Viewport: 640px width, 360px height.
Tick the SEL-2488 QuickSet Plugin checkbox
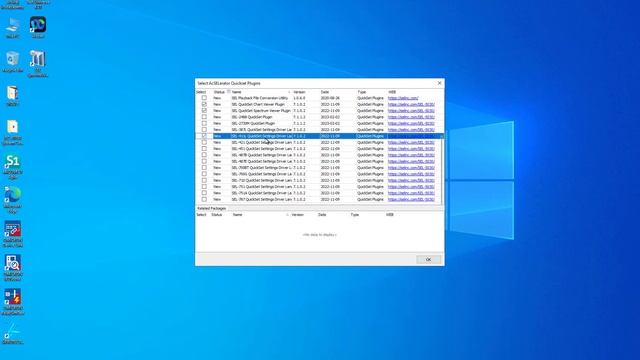tap(204, 117)
